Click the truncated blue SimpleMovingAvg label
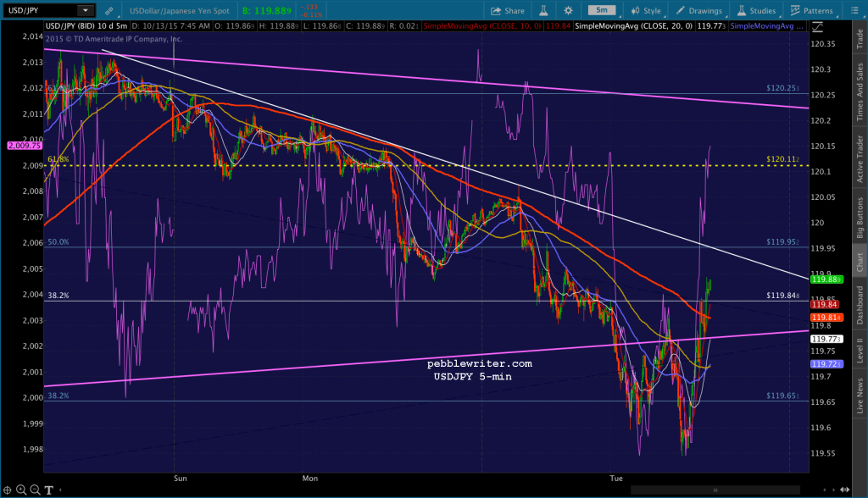This screenshot has height=498, width=868. [x=766, y=26]
